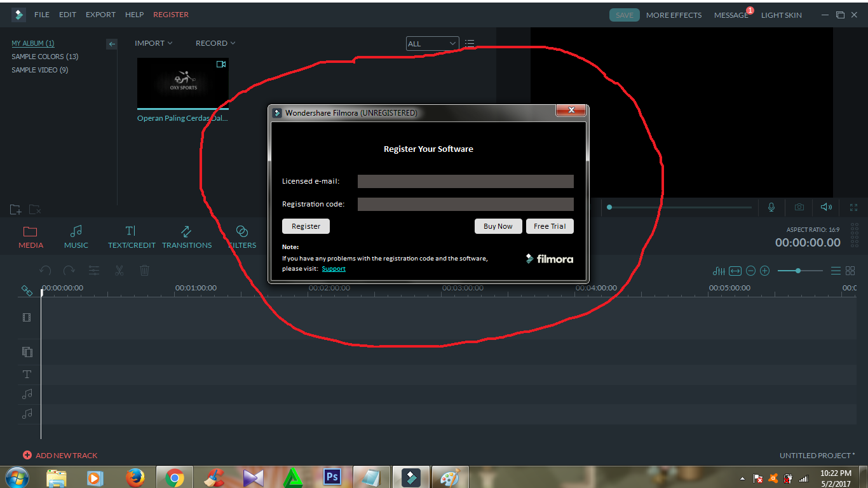Select the scissors Split tool
The image size is (868, 488).
tap(119, 271)
